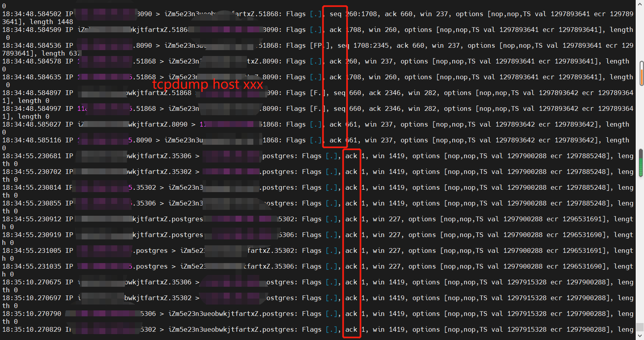
Task: Click the green striped scrollbar thumb
Action: tap(641, 163)
